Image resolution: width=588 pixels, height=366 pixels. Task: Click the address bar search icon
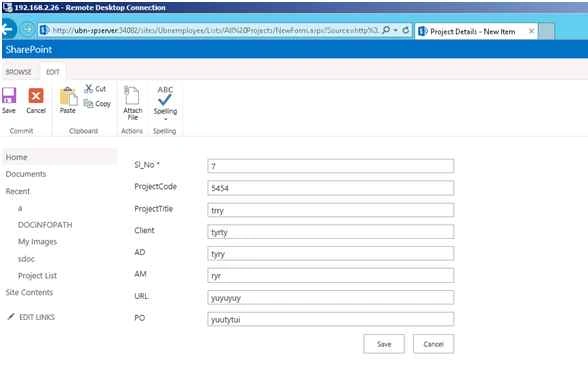tap(386, 30)
